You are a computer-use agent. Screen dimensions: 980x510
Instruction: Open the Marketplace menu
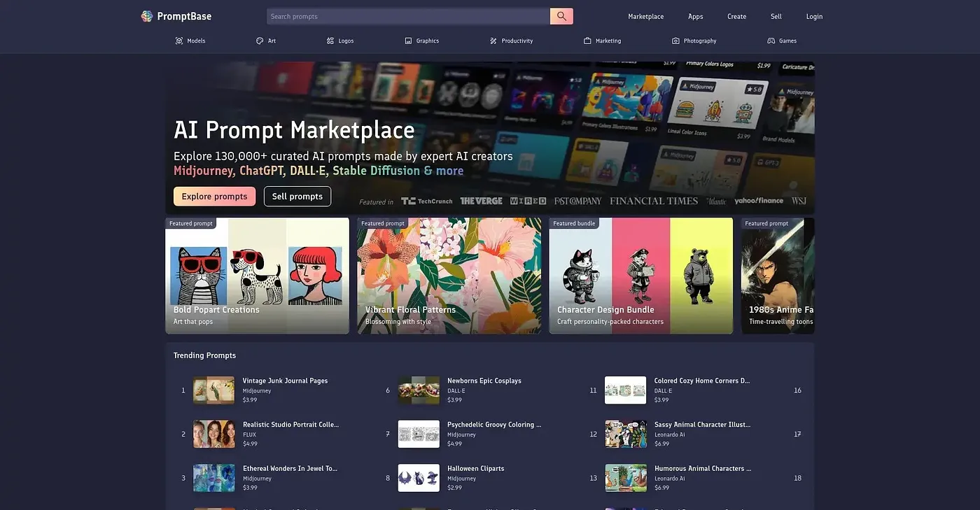pos(645,16)
